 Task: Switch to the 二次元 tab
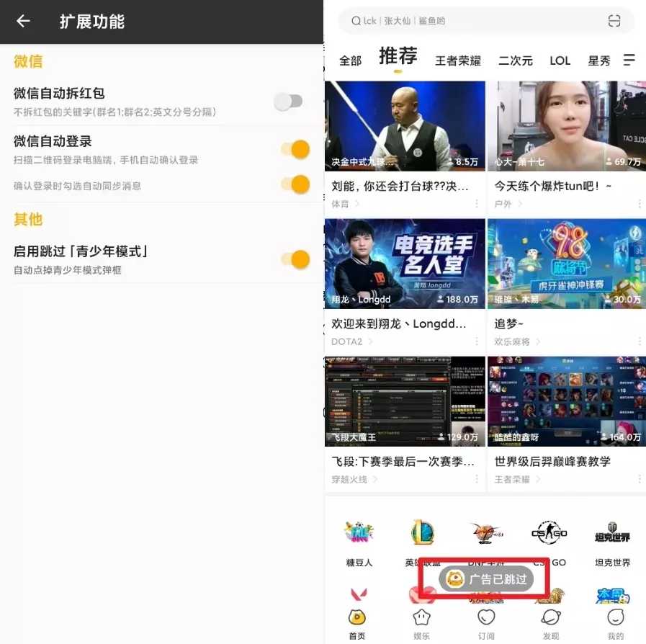point(515,61)
